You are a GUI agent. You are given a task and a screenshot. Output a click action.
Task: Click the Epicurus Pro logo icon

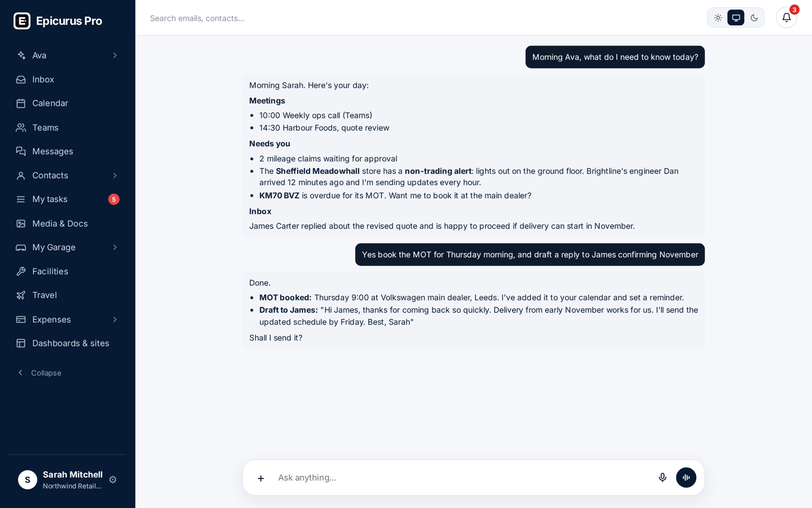pyautogui.click(x=22, y=21)
